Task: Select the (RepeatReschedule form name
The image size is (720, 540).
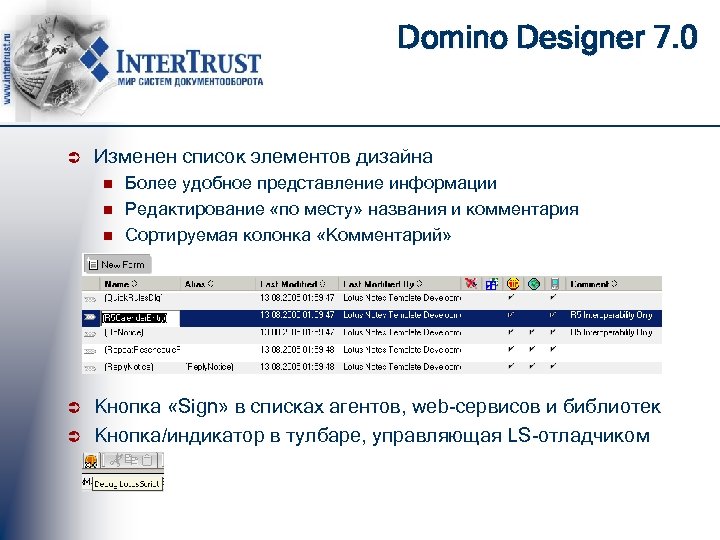Action: click(142, 350)
